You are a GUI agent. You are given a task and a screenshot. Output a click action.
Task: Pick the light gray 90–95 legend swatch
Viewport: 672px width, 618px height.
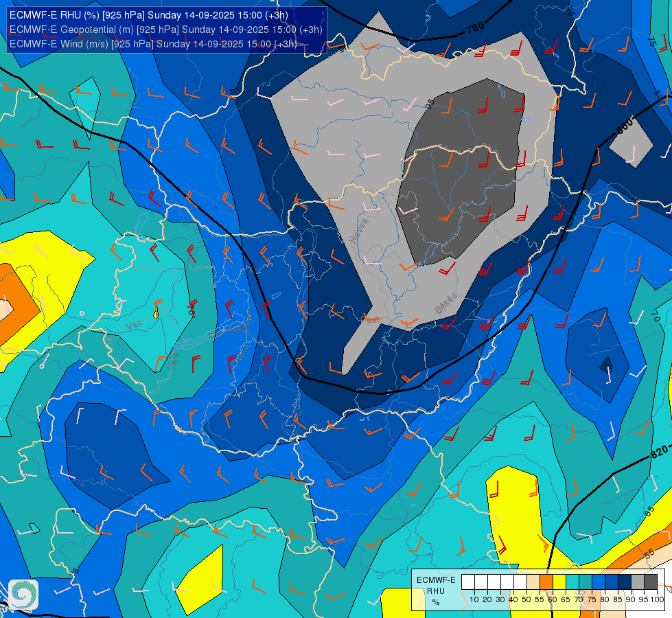[638, 582]
